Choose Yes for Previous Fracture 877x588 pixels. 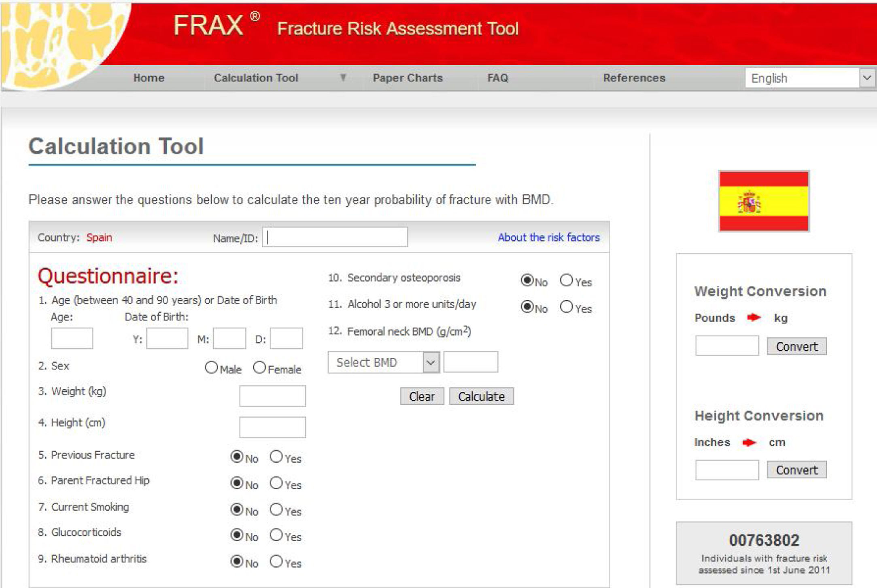click(276, 456)
